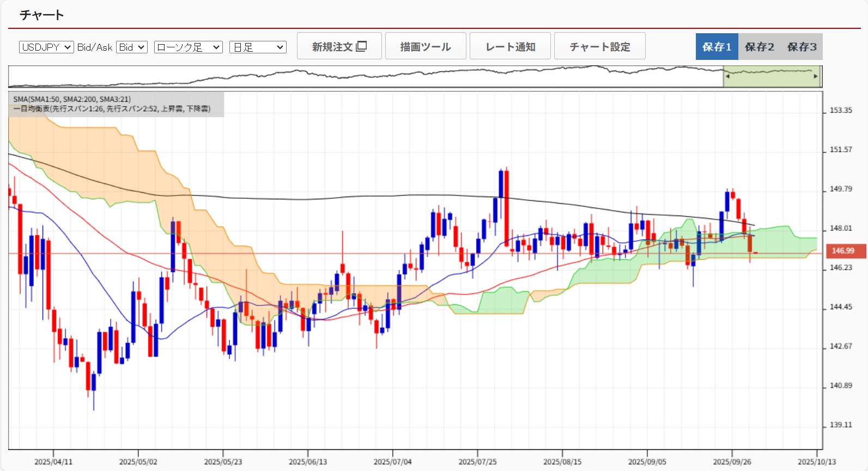Open the ローソク足 chart type dropdown

(188, 47)
